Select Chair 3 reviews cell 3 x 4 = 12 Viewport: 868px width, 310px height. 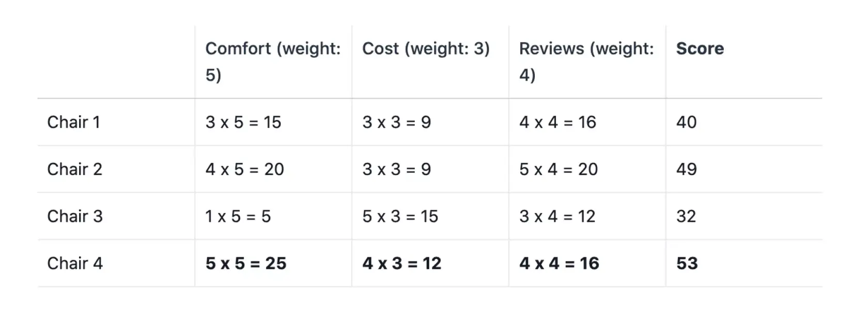(557, 216)
